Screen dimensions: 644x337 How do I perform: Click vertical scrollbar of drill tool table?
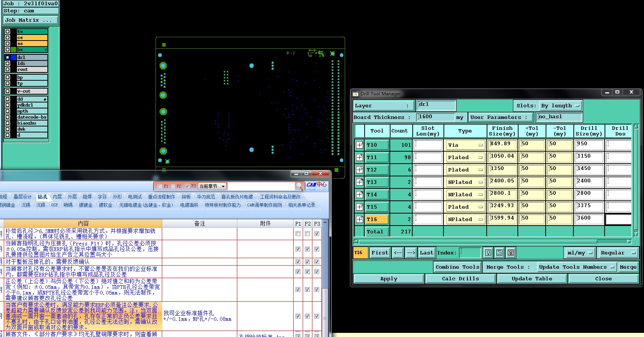[x=636, y=180]
